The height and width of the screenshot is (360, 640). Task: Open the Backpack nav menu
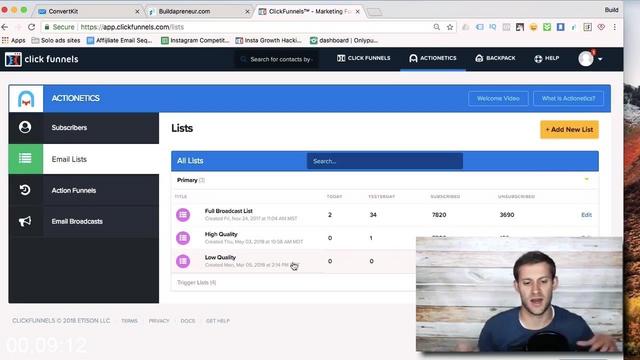click(495, 58)
